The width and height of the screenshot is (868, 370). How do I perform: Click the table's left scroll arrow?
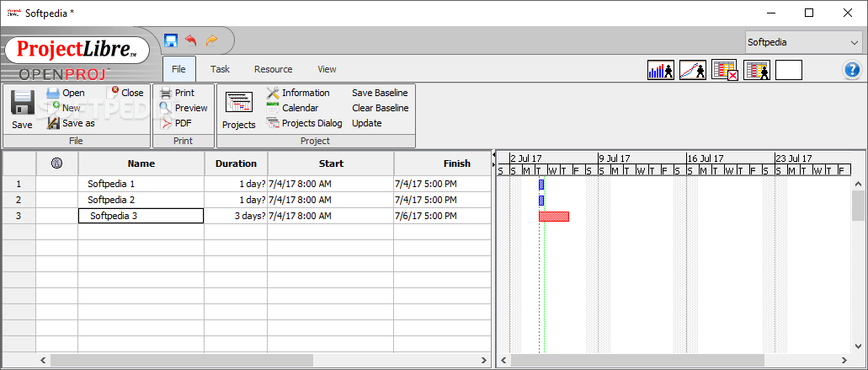43,360
